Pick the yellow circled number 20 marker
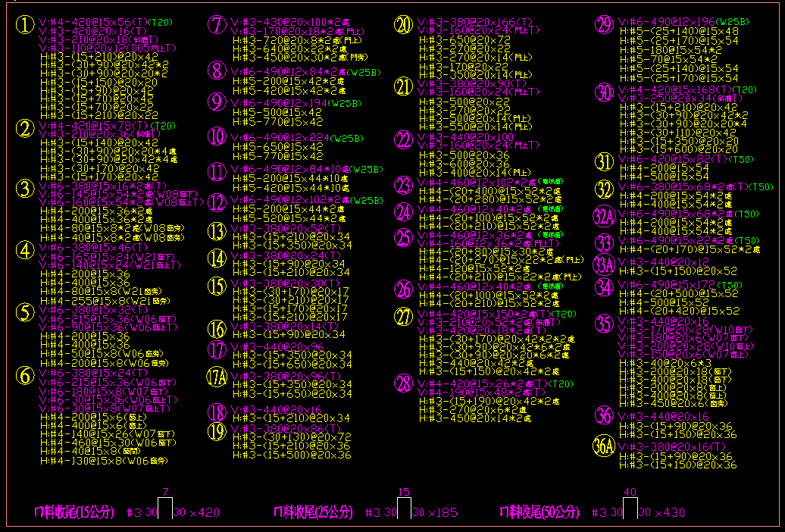The height and width of the screenshot is (532, 785). coord(403,25)
